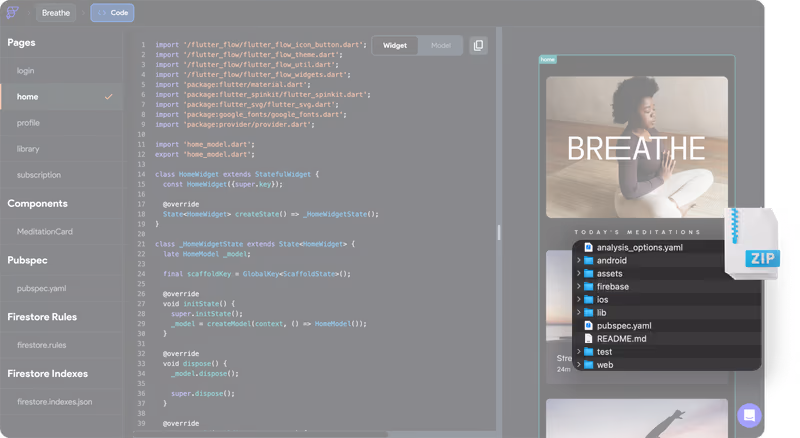Viewport: 800px width, 438px height.
Task: Click the ZIP archive icon
Action: coord(754,244)
